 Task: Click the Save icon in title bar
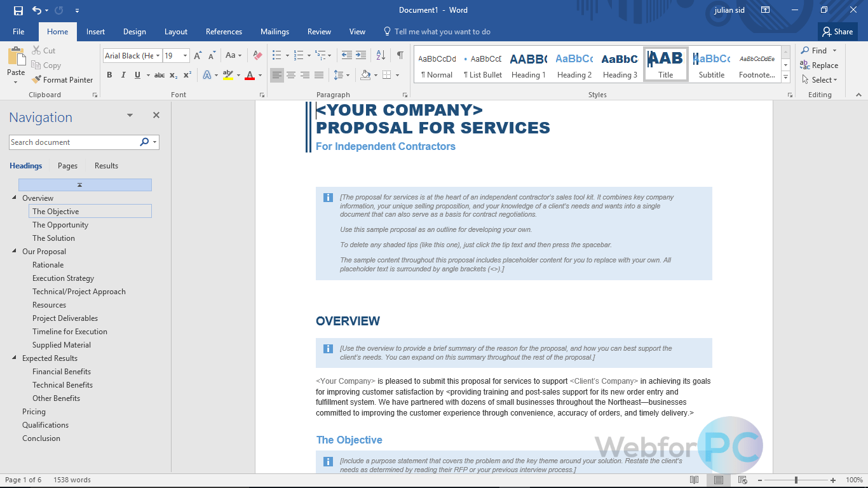pos(18,10)
